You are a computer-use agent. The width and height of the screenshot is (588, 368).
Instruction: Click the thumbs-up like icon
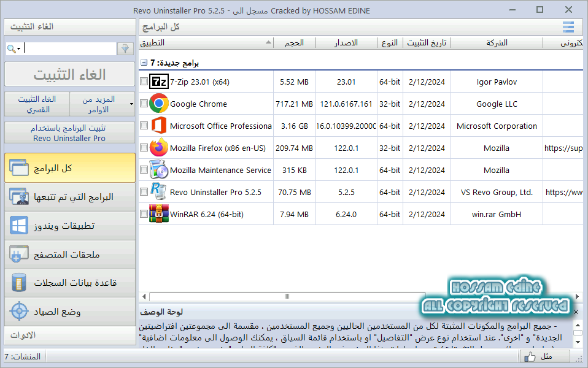coord(530,356)
